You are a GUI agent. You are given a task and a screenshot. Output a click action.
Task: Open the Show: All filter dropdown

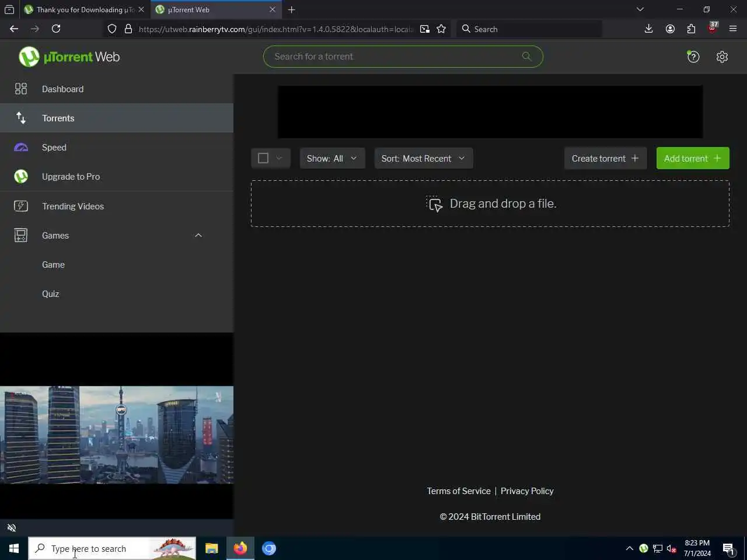pyautogui.click(x=332, y=158)
